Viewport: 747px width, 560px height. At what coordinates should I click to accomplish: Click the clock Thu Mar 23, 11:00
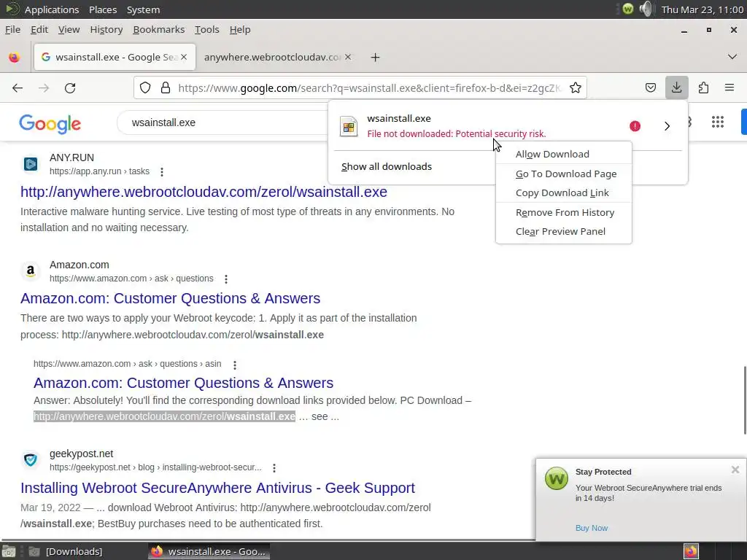703,9
